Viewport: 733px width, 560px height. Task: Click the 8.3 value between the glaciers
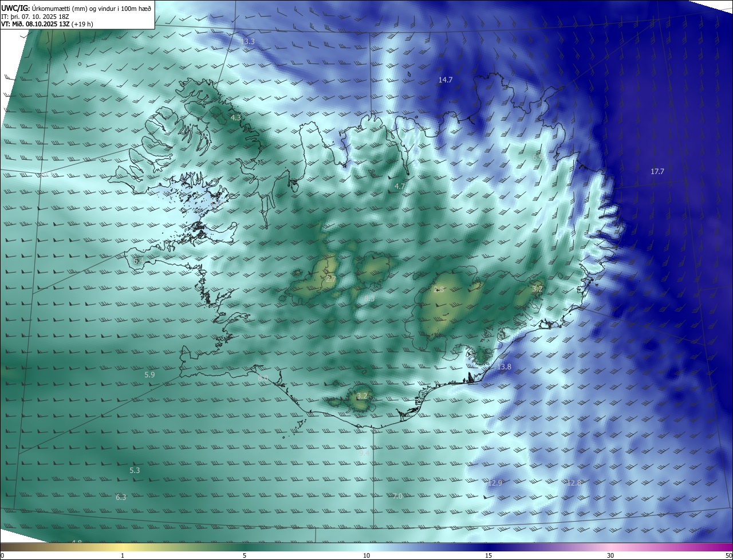pyautogui.click(x=369, y=299)
